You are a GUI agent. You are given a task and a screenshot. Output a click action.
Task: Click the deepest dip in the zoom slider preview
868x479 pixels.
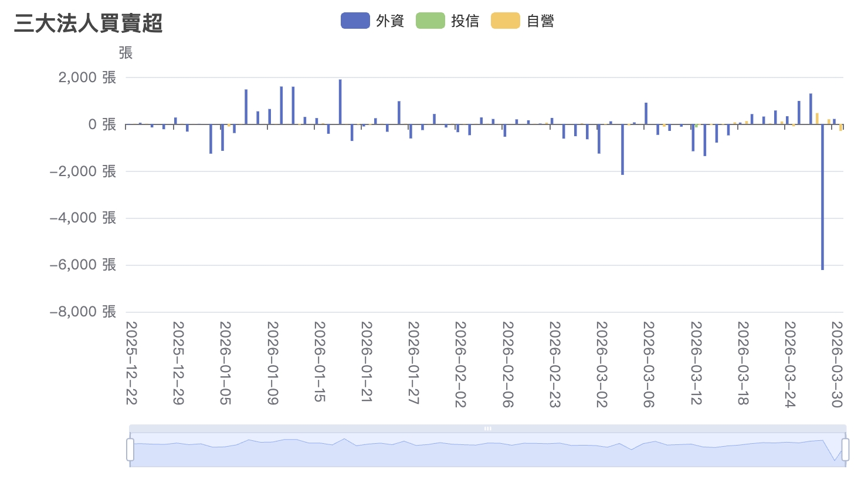tap(835, 460)
